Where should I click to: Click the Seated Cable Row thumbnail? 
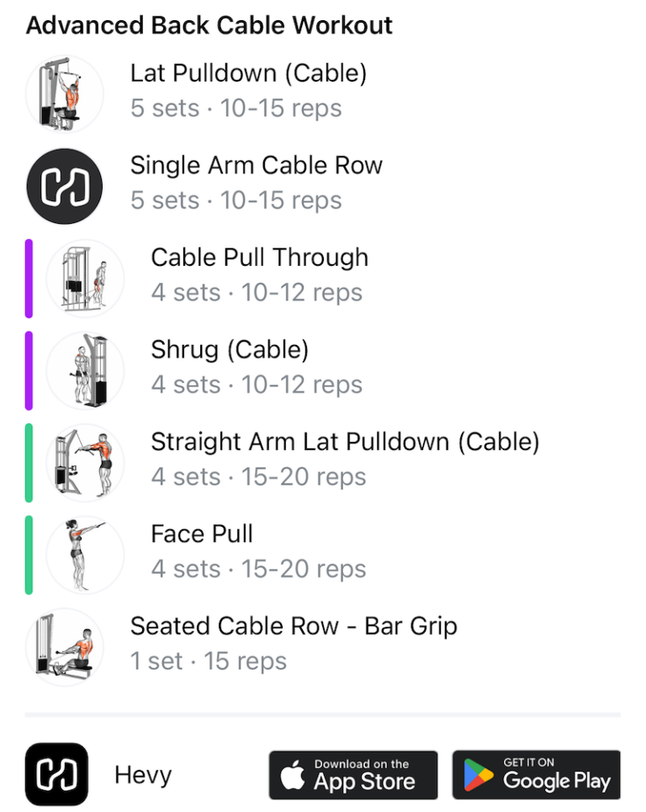[x=65, y=646]
